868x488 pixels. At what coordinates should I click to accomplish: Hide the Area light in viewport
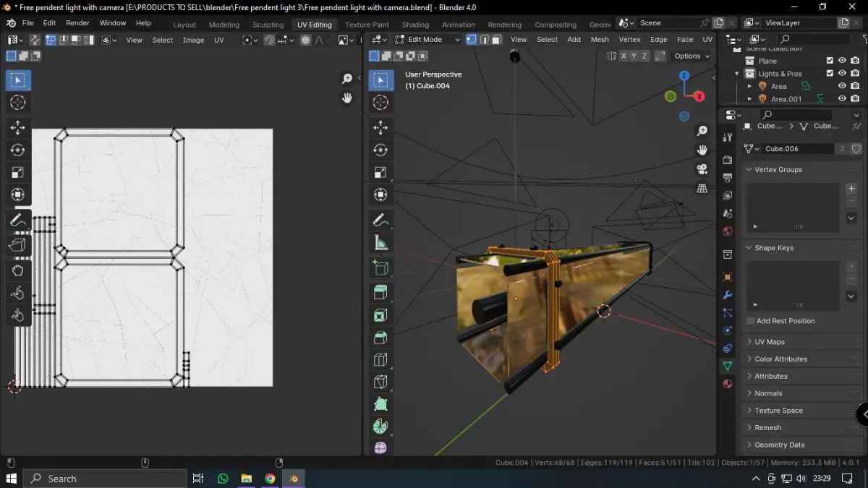[842, 86]
